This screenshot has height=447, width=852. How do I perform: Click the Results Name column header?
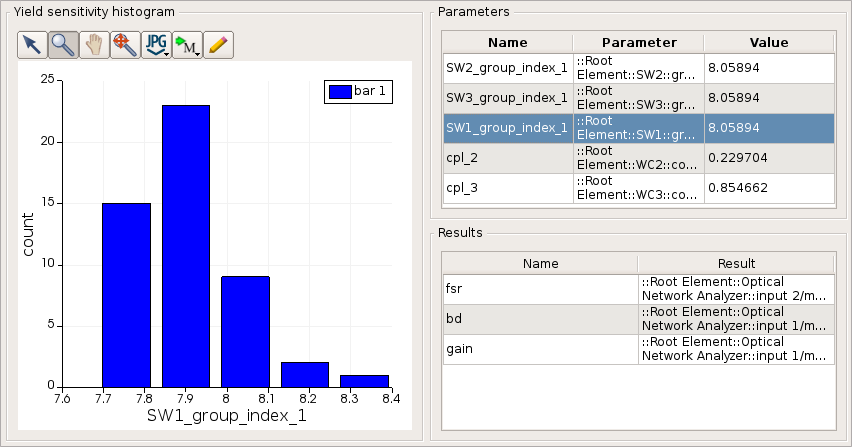[540, 263]
